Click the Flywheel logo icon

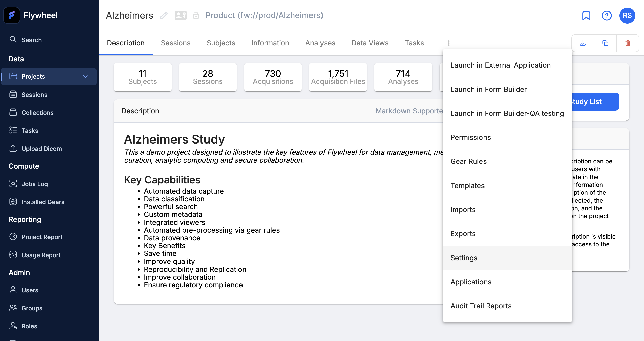pyautogui.click(x=12, y=15)
